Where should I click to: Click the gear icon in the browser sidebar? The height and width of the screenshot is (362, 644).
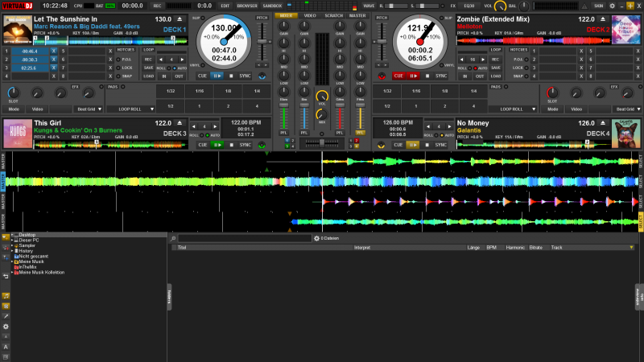pyautogui.click(x=6, y=327)
